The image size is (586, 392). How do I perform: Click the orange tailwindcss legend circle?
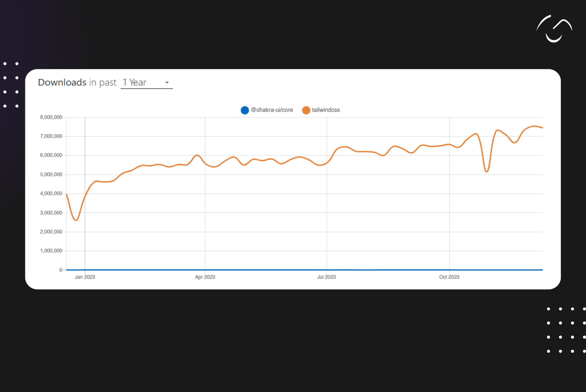tap(306, 110)
